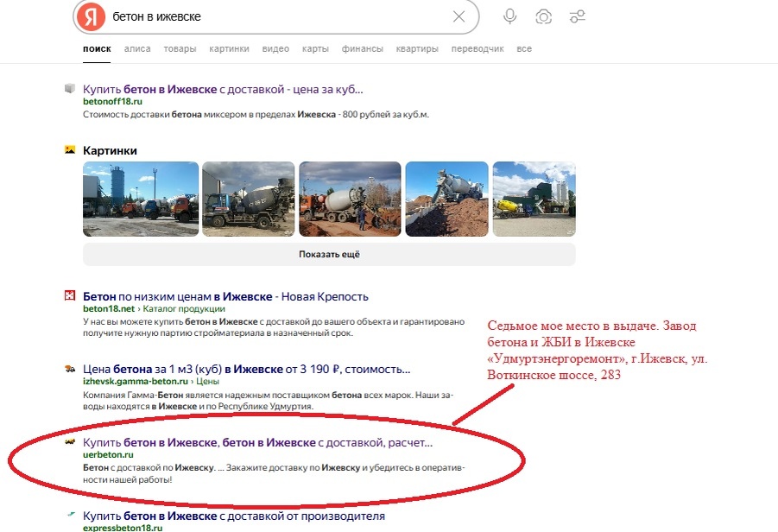This screenshot has height=532, width=778.
Task: Click betonoff18.ru favicon icon
Action: pyautogui.click(x=70, y=88)
